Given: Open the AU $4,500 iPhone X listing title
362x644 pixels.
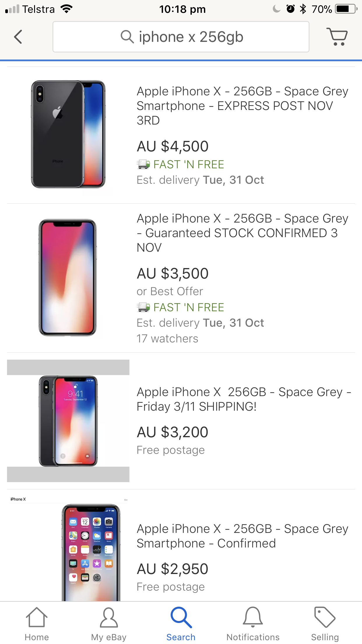Looking at the screenshot, I should point(242,106).
